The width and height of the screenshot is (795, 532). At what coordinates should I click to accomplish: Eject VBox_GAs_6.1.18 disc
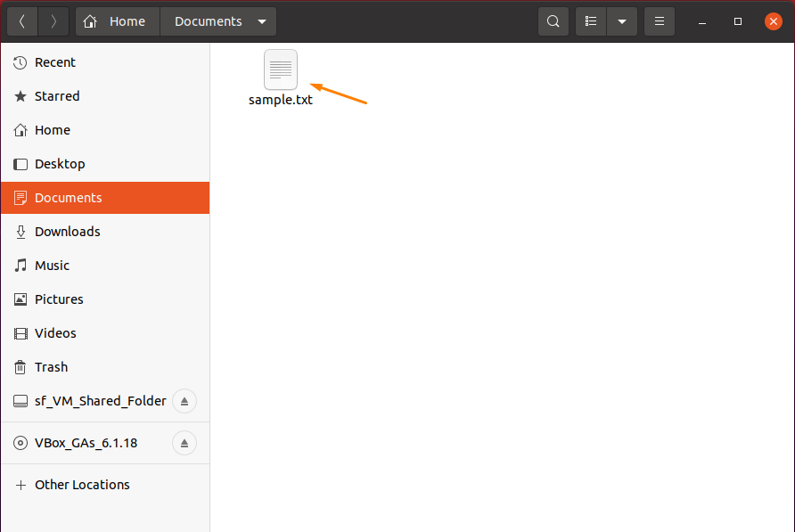[x=184, y=443]
